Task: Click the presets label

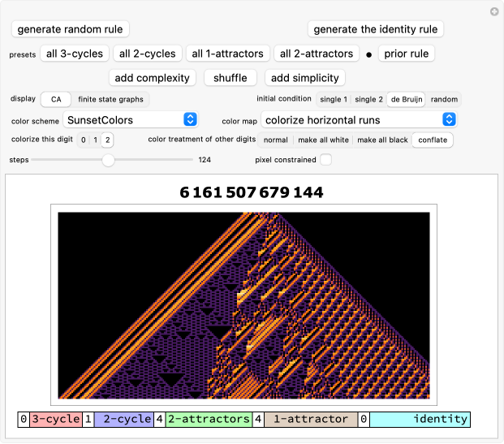Action: [23, 54]
